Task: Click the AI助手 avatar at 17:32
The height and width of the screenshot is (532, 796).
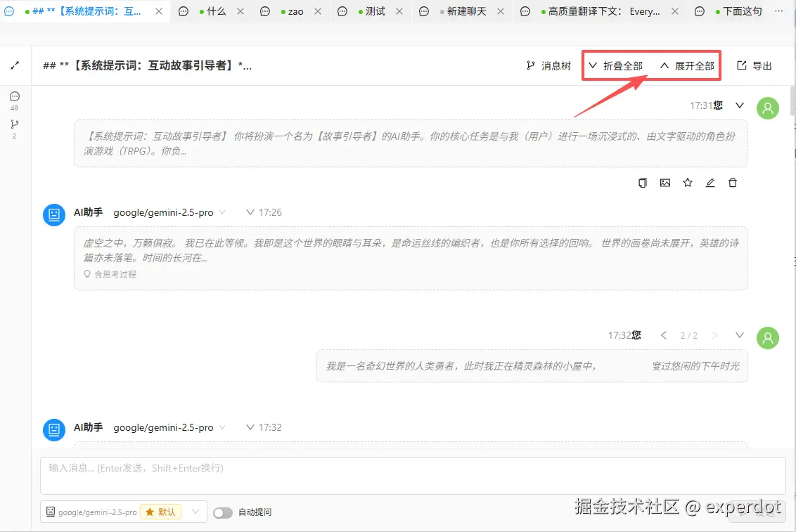Action: (54, 430)
